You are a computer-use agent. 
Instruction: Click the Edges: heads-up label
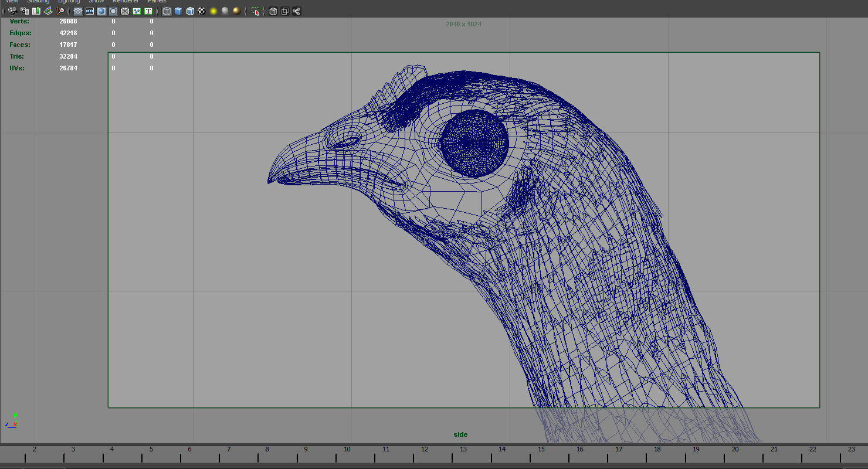click(21, 33)
